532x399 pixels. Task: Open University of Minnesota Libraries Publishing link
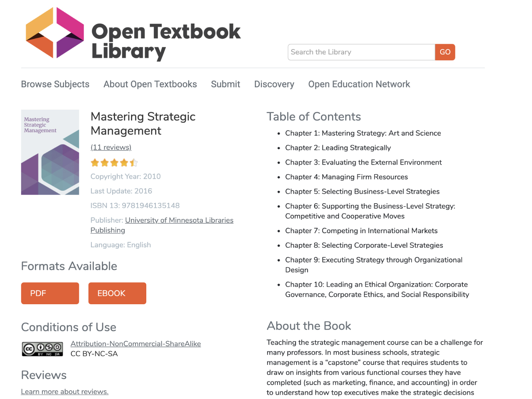point(162,225)
